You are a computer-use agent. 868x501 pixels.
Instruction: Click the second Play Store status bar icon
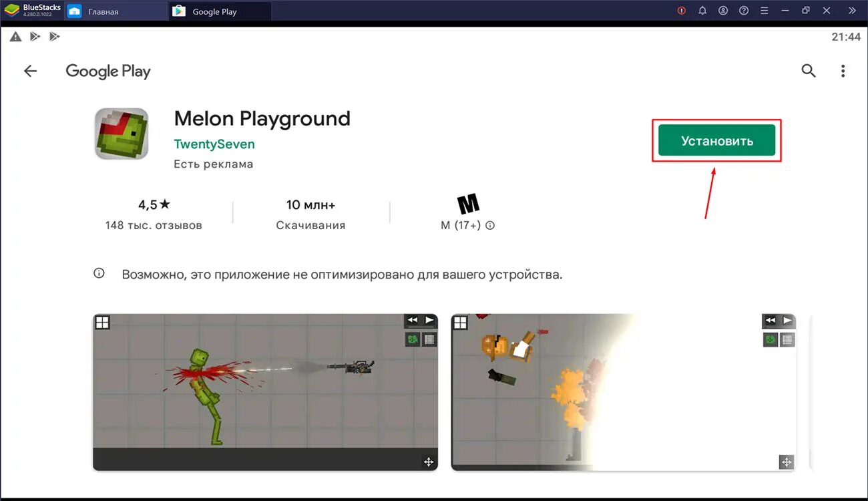(54, 37)
